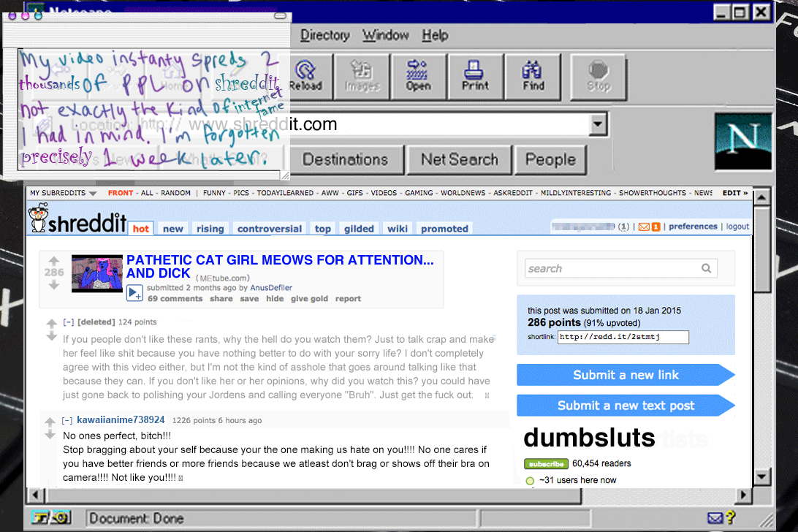Open the Pathetic Cat Girl post title
The height and width of the screenshot is (532, 798).
(280, 267)
